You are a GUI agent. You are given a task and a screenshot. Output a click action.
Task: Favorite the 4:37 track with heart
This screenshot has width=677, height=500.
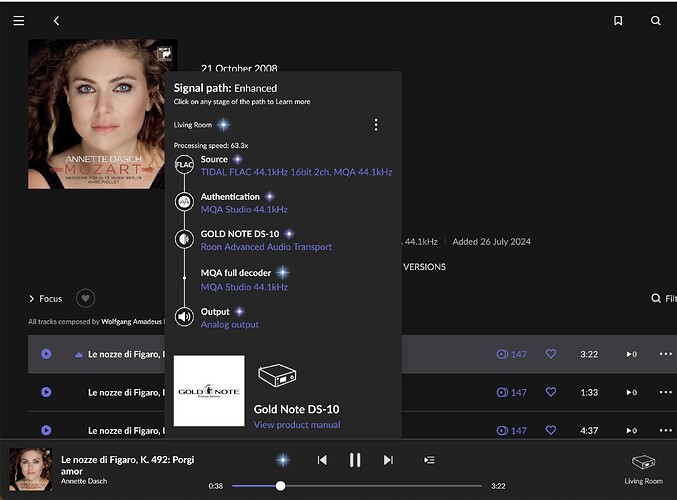point(550,430)
